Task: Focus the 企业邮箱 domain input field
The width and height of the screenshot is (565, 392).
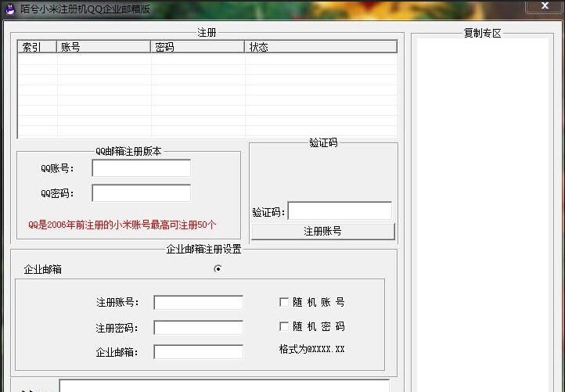Action: 198,351
